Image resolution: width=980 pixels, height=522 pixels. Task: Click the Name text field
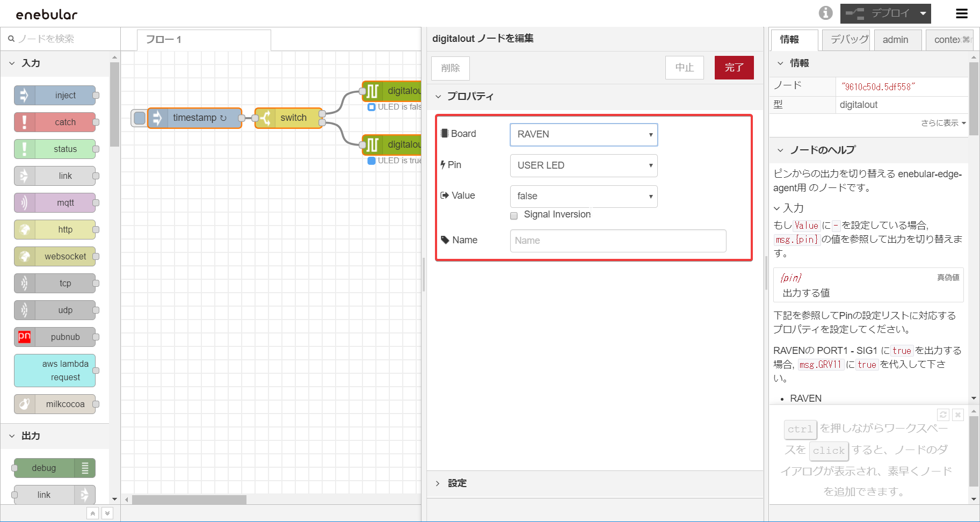(618, 241)
